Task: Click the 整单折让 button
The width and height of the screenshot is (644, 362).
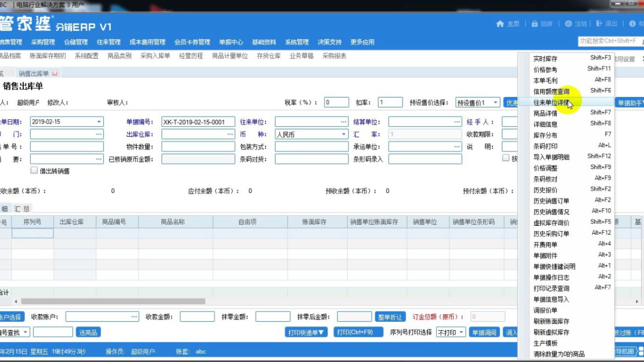Action: coord(390,317)
